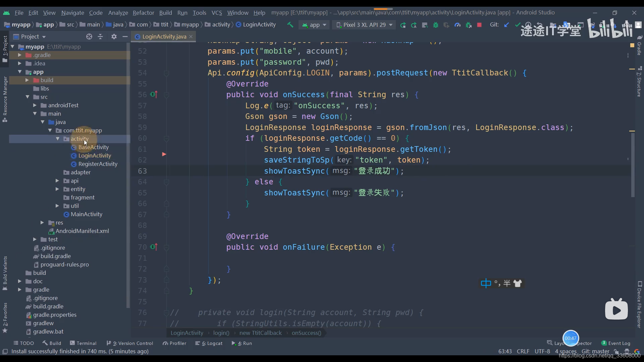Viewport: 644px width, 362px height.
Task: Open the VCS menu
Action: tap(217, 13)
